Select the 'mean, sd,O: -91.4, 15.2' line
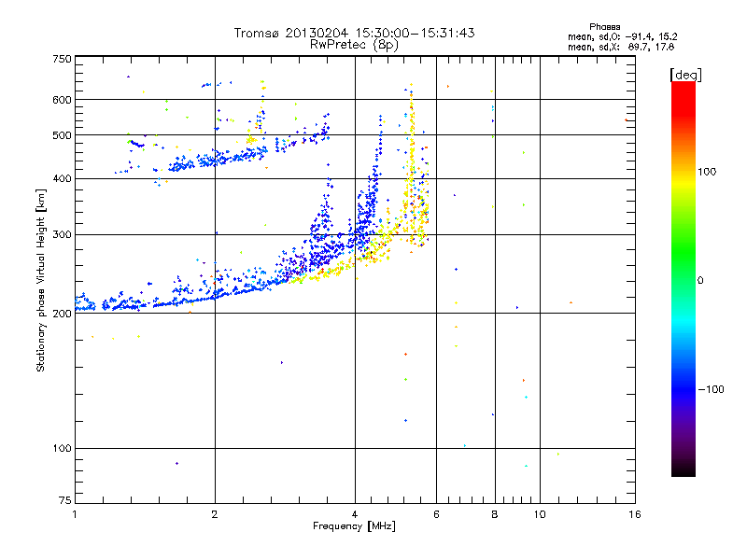Screen dimensions: 747x560 (622, 36)
